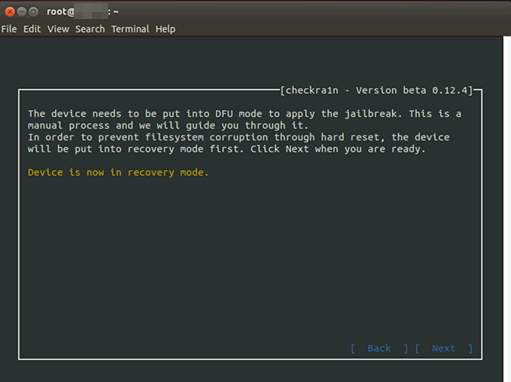511x382 pixels.
Task: Open the Help menu
Action: [x=165, y=29]
